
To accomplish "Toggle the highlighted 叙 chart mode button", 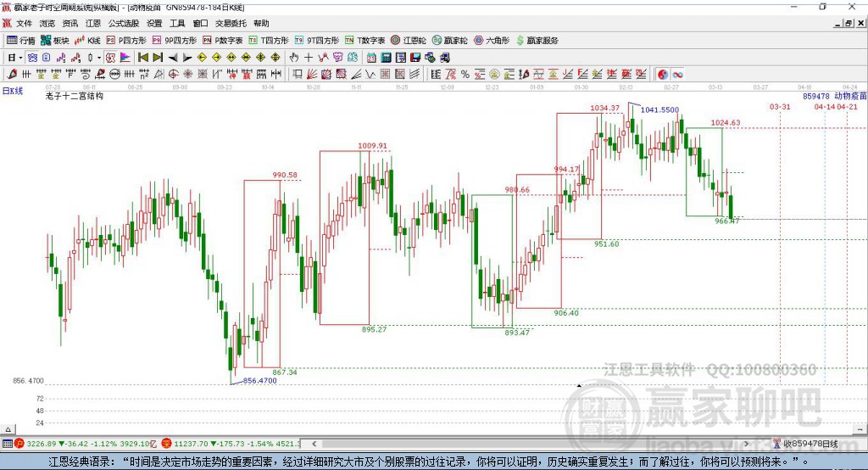I will click(111, 58).
